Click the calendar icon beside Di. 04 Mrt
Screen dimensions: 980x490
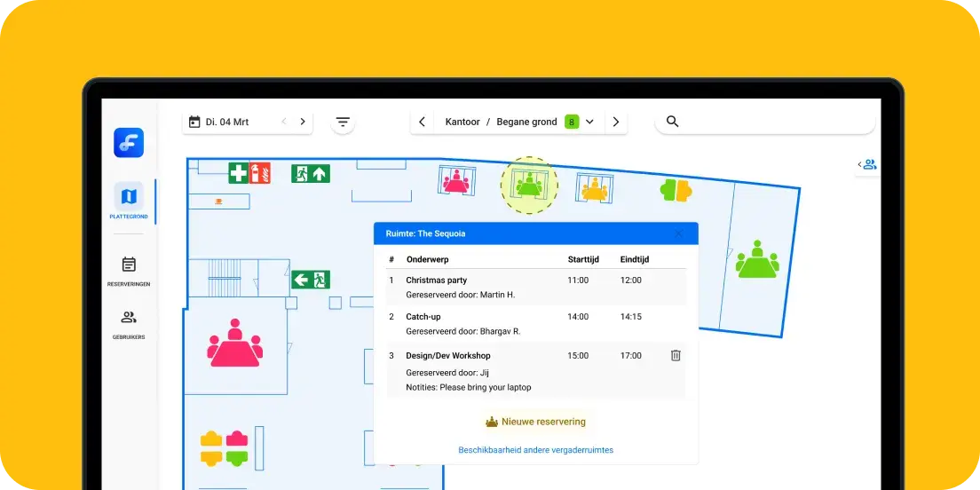(x=194, y=122)
